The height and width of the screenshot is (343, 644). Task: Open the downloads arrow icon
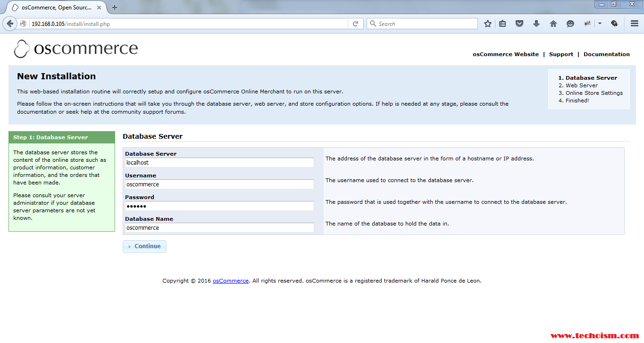click(536, 24)
